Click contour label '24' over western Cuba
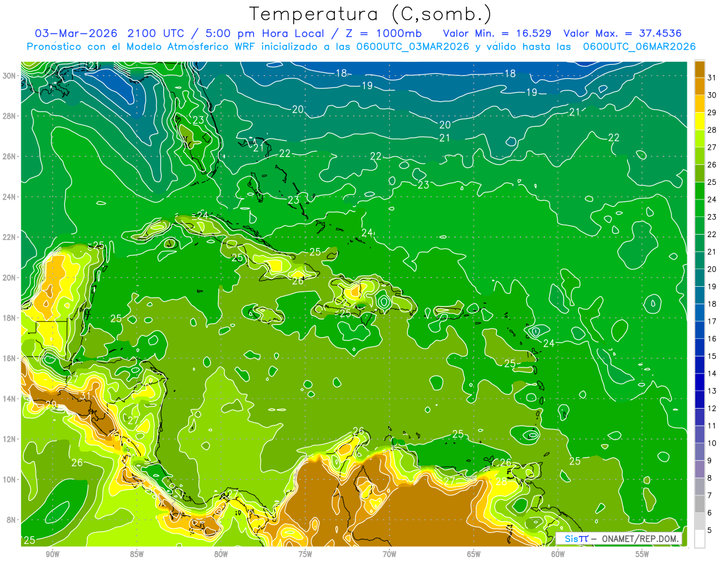 [x=203, y=215]
